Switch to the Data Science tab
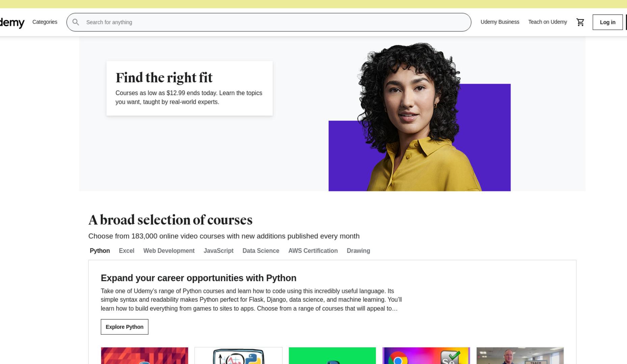The width and height of the screenshot is (627, 364). [261, 251]
